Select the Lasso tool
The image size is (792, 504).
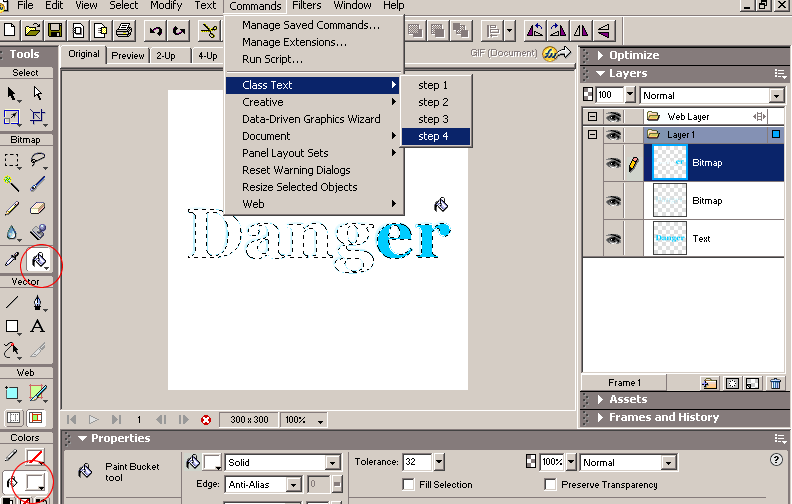pyautogui.click(x=37, y=161)
